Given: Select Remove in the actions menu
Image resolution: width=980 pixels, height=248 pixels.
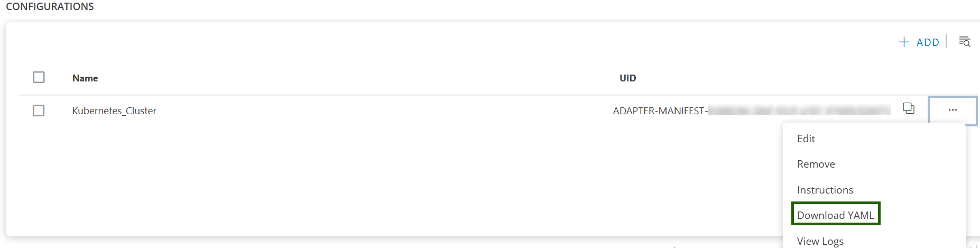Looking at the screenshot, I should [816, 164].
